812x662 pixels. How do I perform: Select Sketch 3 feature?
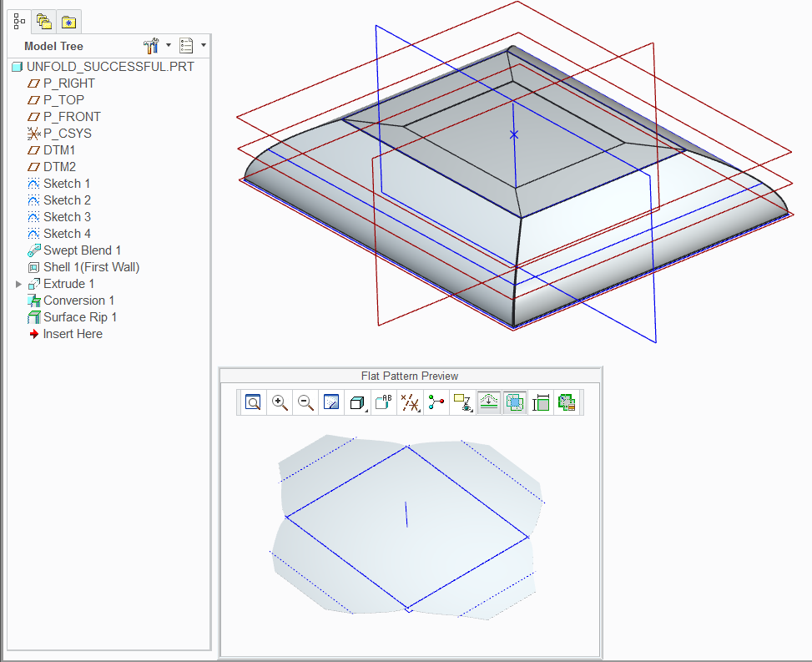click(59, 216)
